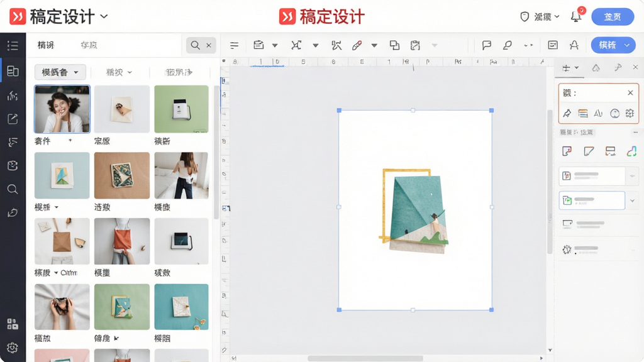Expand the account dropdown beside the shield icon
The height and width of the screenshot is (362, 644).
[557, 17]
